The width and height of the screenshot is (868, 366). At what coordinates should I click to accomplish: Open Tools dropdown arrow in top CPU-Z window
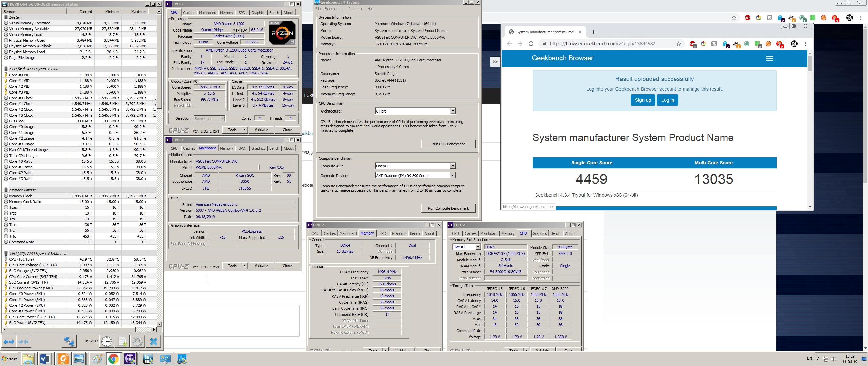244,130
